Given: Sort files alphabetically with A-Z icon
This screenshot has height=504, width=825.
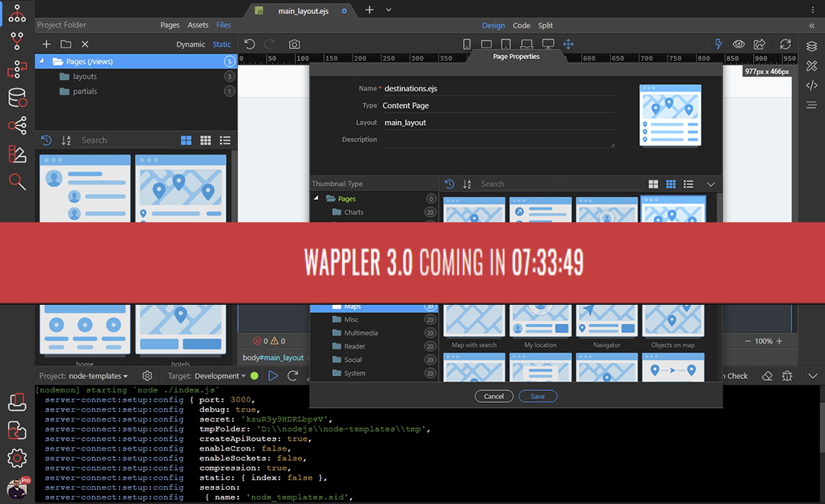Looking at the screenshot, I should 65,140.
